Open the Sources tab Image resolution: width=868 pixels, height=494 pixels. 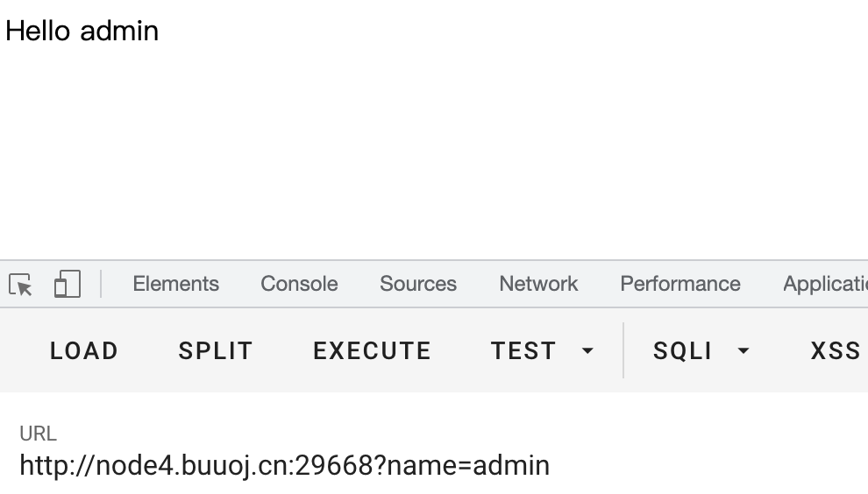point(418,284)
